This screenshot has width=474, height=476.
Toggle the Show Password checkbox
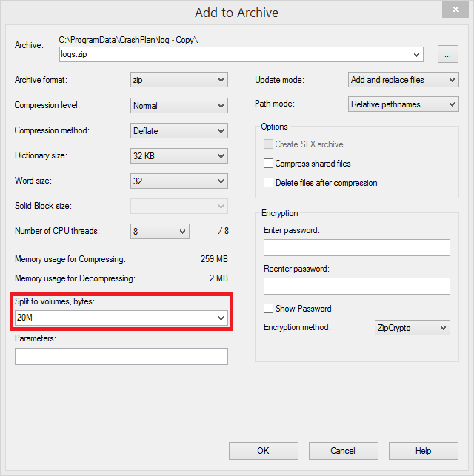268,309
